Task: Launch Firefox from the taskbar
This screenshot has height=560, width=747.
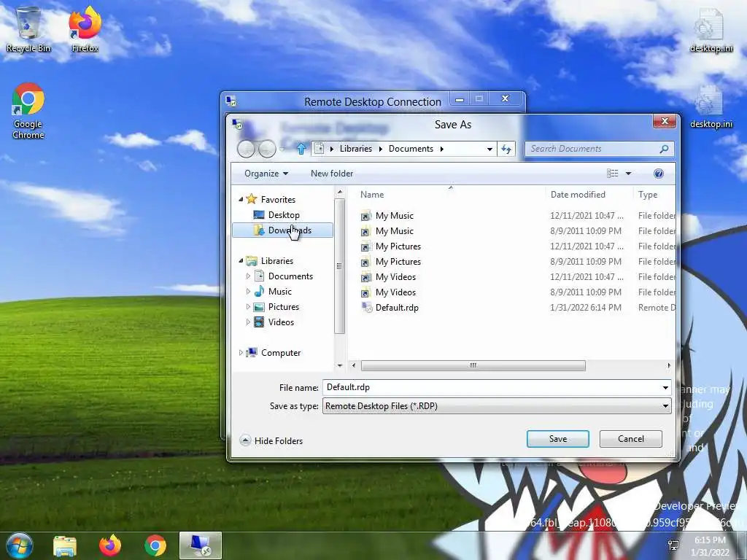Action: click(110, 545)
